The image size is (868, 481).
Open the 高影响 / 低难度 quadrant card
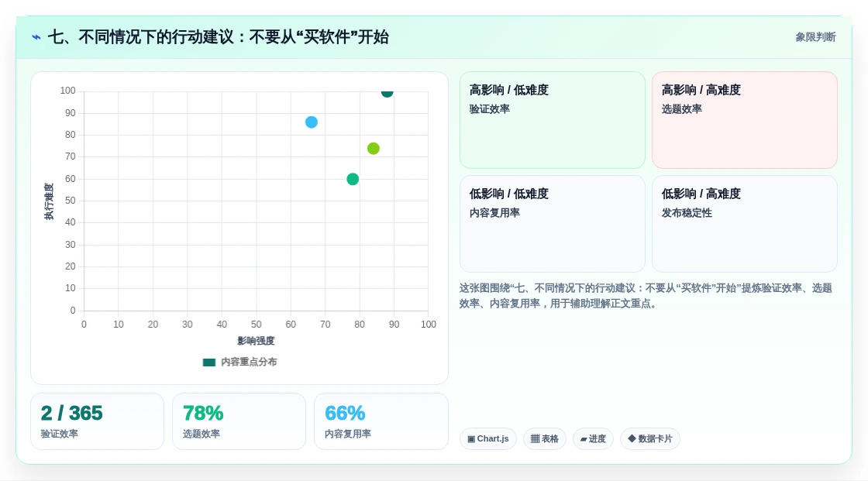(553, 120)
